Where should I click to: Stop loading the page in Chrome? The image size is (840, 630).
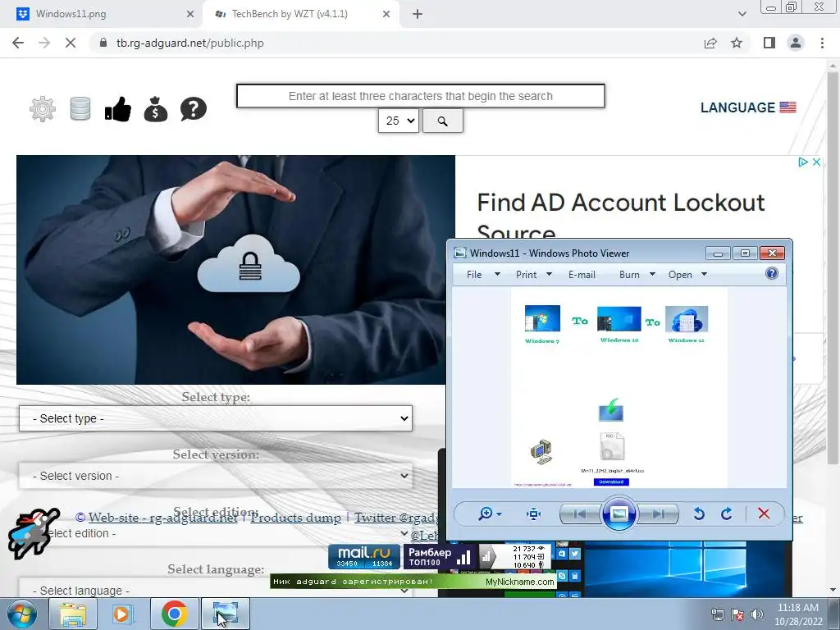click(x=71, y=43)
